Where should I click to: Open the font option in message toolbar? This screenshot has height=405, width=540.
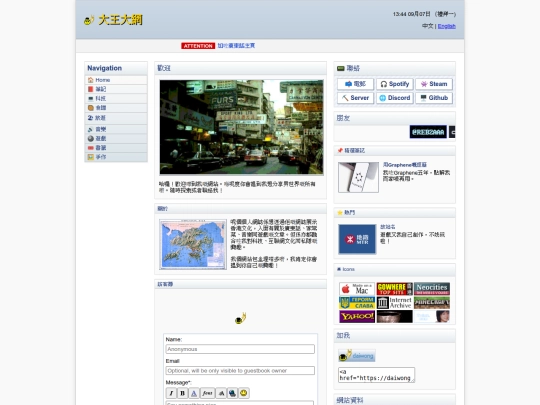207,393
